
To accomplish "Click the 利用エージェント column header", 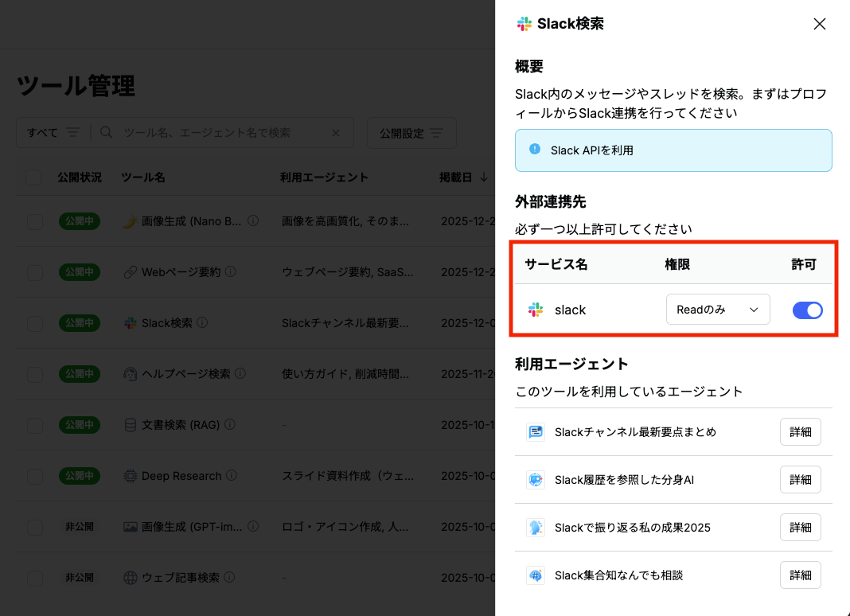I will click(324, 177).
